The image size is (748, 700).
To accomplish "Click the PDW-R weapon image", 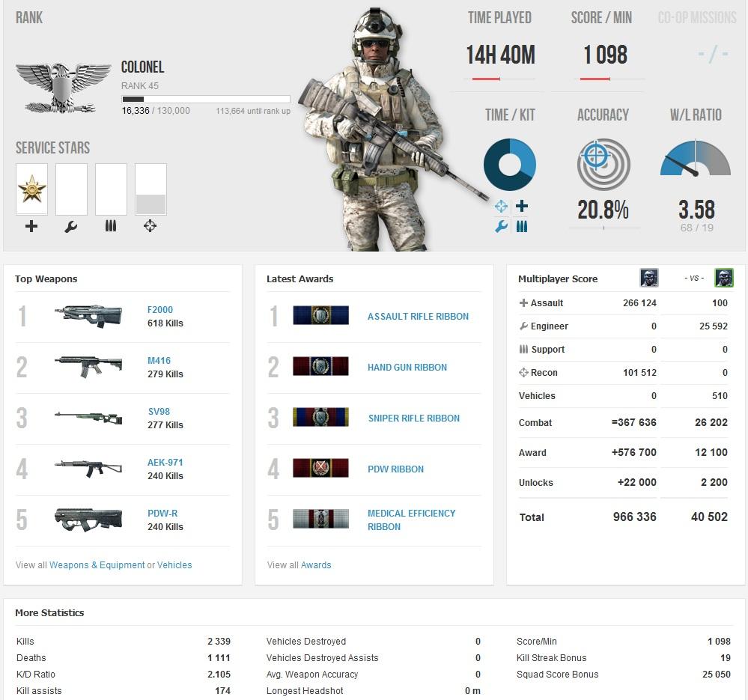I will pos(88,520).
